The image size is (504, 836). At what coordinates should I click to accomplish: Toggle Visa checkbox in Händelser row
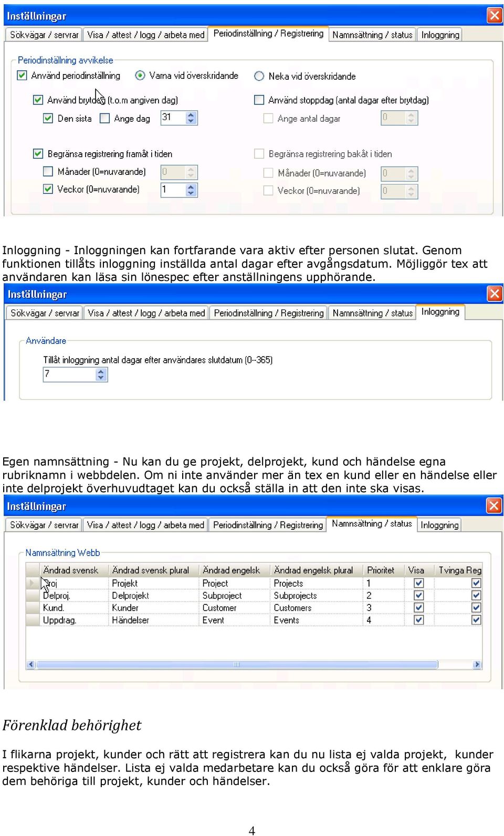pos(418,620)
